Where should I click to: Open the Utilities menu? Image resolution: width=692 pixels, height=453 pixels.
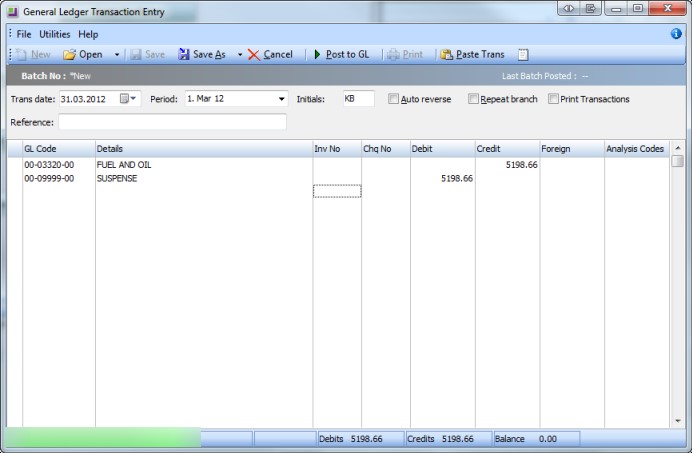click(55, 34)
